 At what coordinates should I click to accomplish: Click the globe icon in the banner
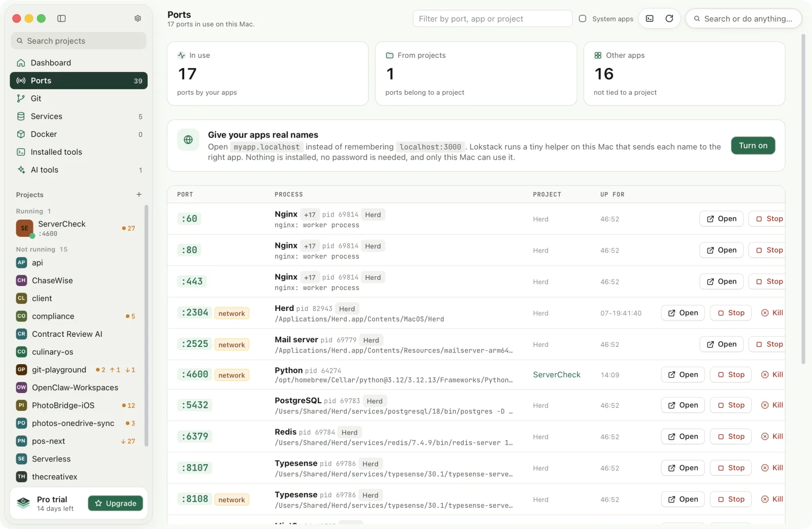(188, 139)
